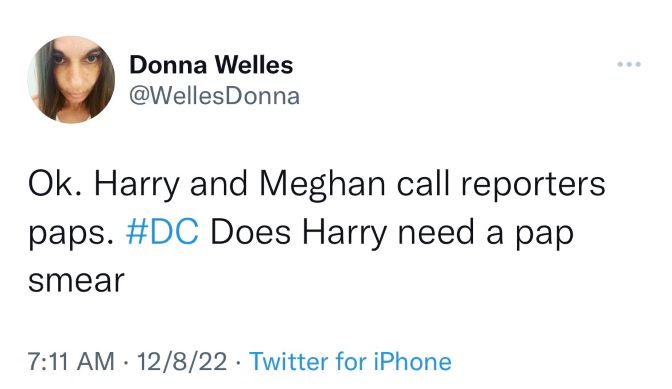Click the word 'paps.' before the hashtag

pyautogui.click(x=71, y=235)
